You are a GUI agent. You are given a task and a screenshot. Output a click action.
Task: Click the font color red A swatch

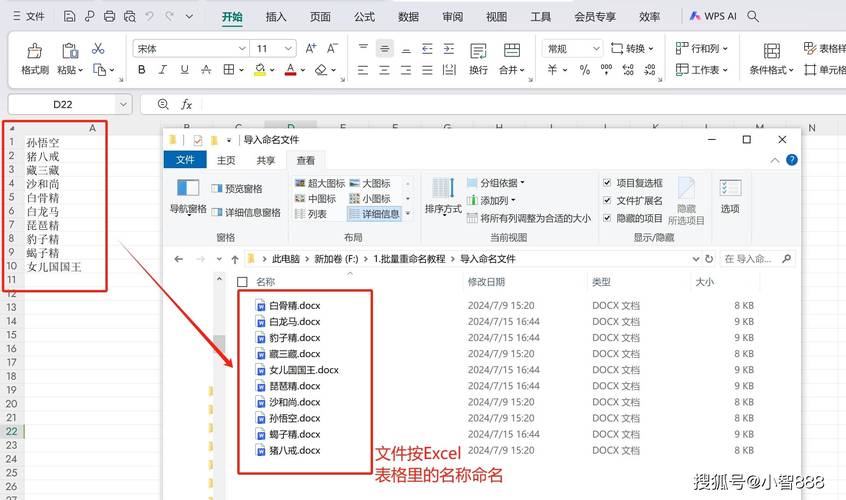[x=290, y=70]
